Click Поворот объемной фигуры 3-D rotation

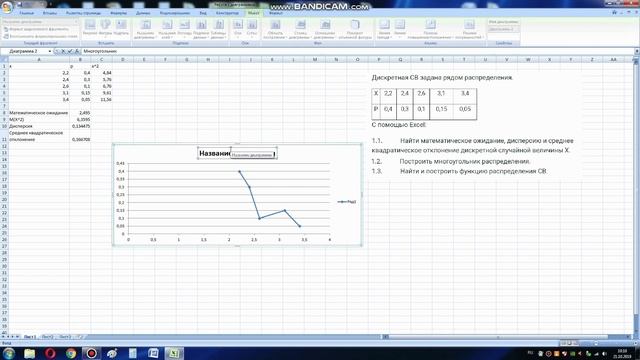pyautogui.click(x=355, y=29)
